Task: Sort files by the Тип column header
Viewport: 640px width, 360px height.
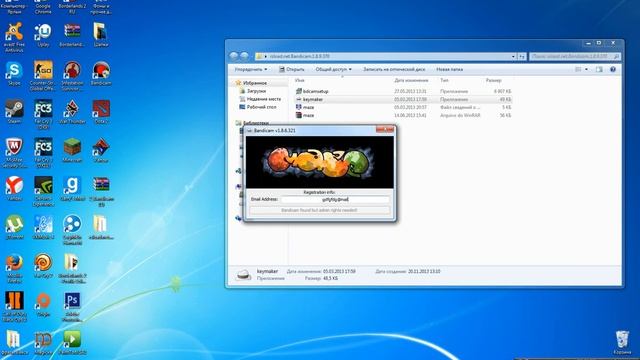Action: (x=444, y=80)
